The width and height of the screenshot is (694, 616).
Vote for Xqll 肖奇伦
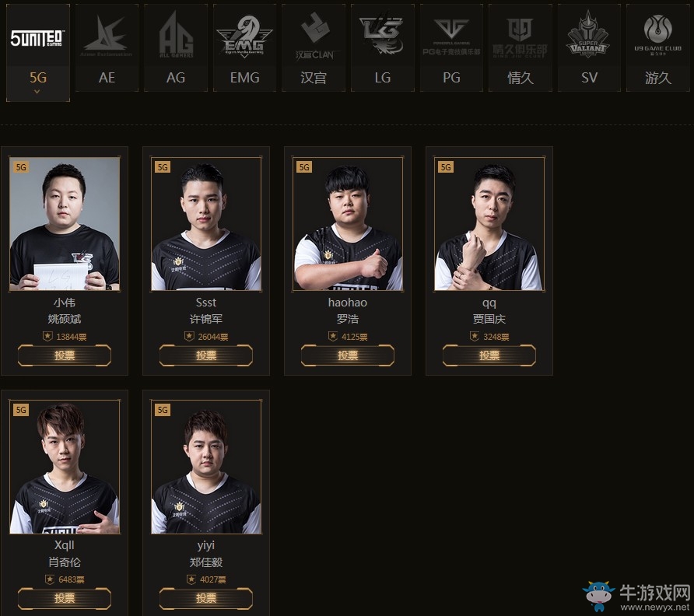click(x=65, y=598)
